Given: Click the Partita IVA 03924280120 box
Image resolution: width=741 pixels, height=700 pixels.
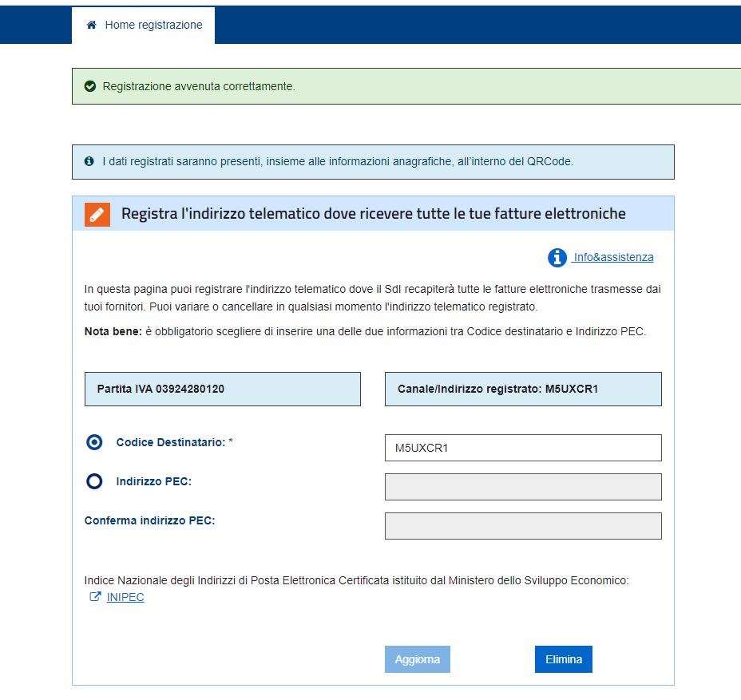Looking at the screenshot, I should [222, 390].
